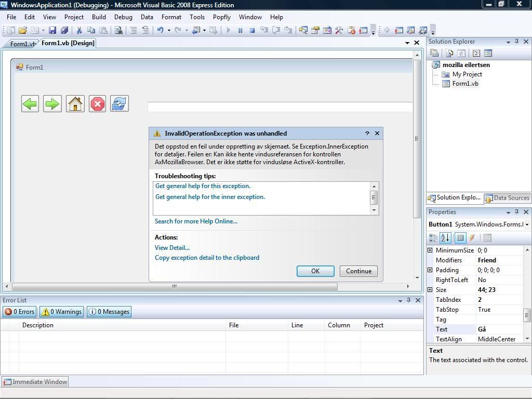This screenshot has width=532, height=399.
Task: Click the home icon button on Form1
Action: click(75, 104)
